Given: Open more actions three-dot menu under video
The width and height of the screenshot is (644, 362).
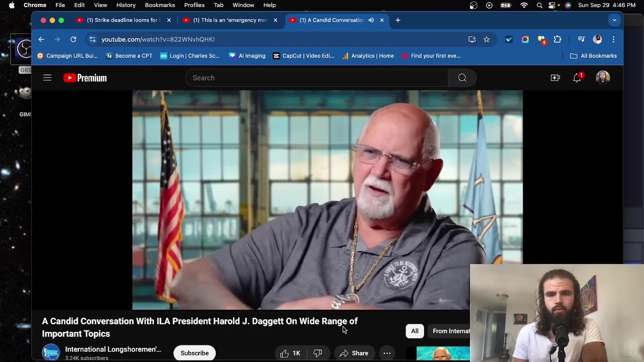Looking at the screenshot, I should (x=387, y=353).
